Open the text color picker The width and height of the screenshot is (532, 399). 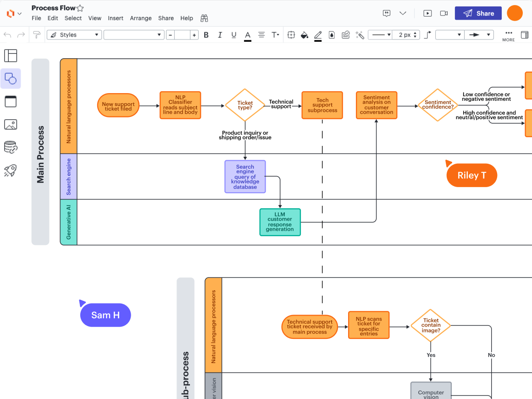(248, 35)
